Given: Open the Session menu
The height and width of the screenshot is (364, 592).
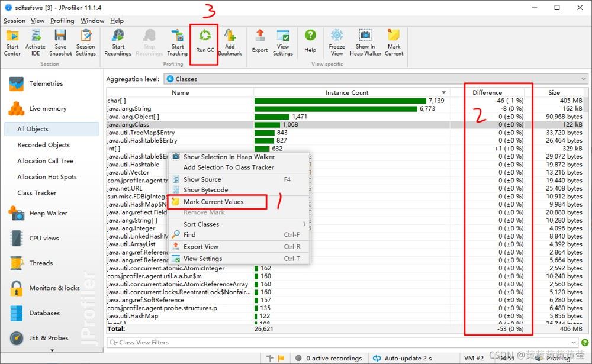Looking at the screenshot, I should (x=14, y=21).
